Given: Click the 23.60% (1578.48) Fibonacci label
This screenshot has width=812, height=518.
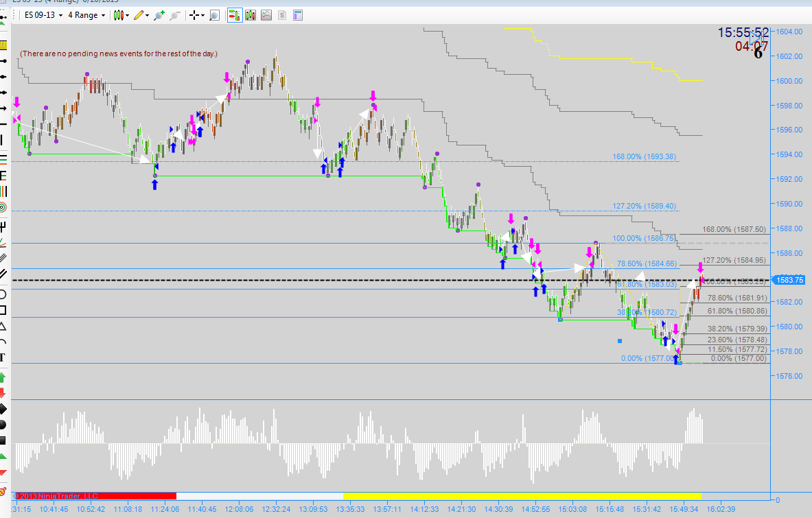Looking at the screenshot, I should (x=737, y=340).
